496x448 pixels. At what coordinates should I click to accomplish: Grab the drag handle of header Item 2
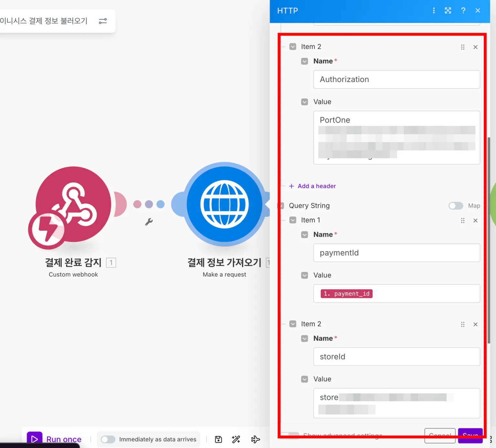[463, 47]
